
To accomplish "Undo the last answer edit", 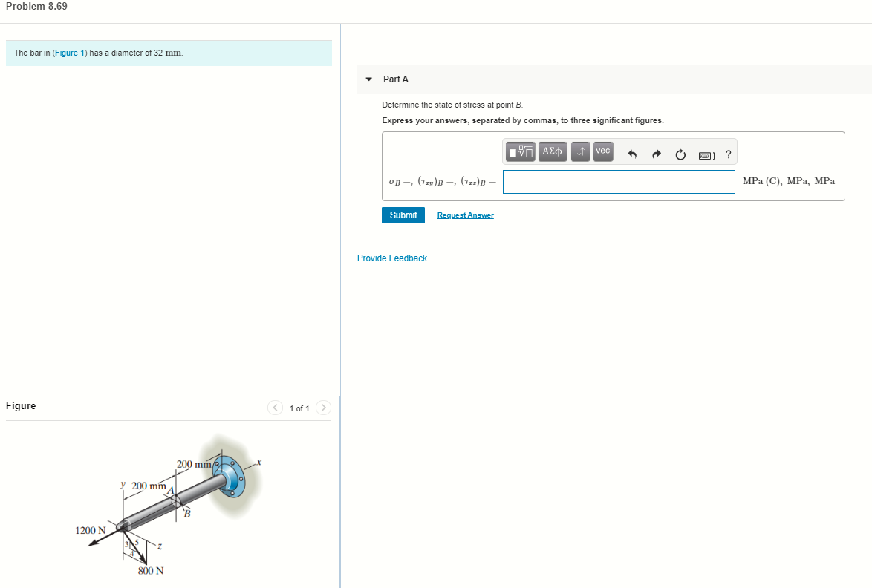I will point(632,154).
